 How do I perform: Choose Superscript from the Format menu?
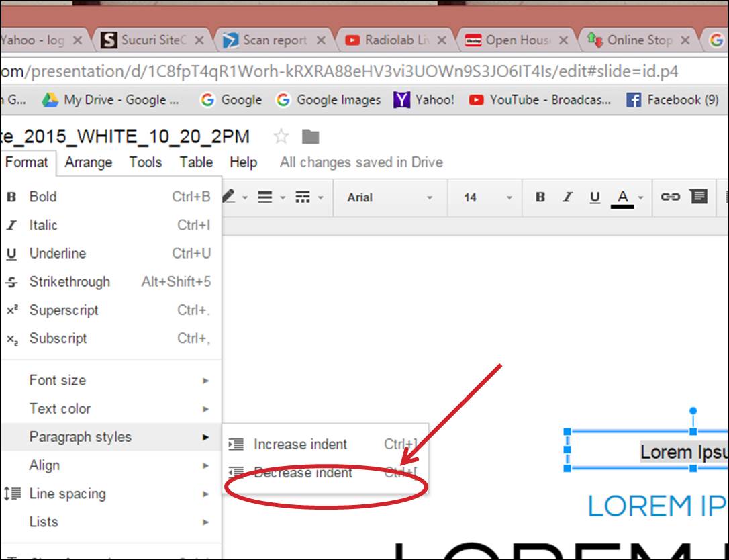tap(111, 310)
